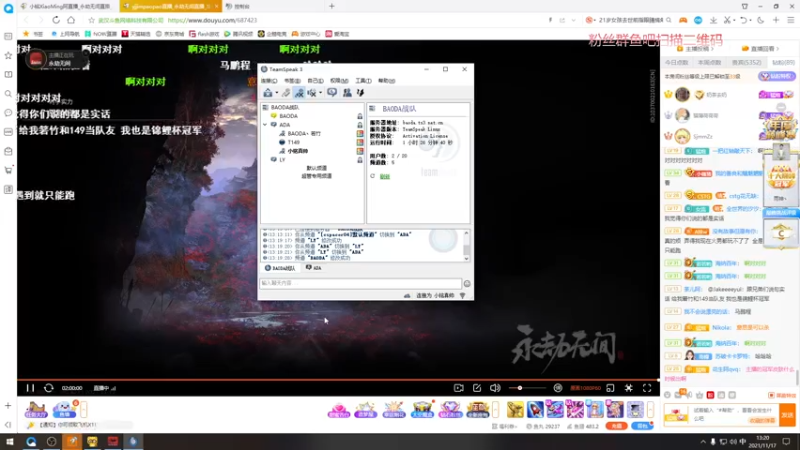Toggle browser night mode moon icon

click(761, 20)
